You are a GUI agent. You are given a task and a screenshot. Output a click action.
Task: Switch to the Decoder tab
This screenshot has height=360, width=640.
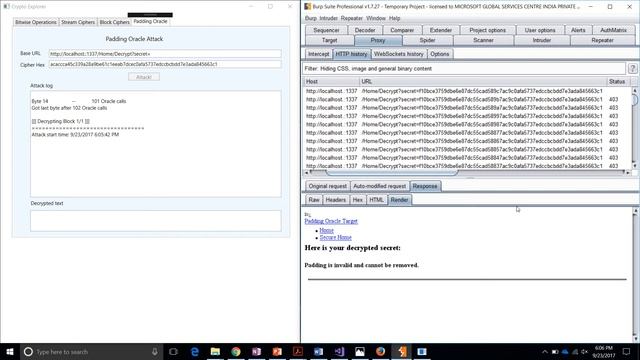365,30
